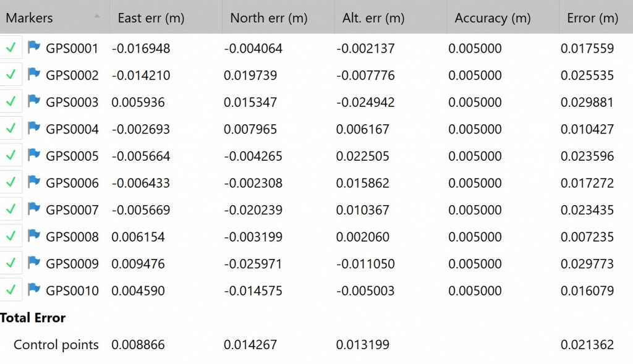Viewport: 633px width, 364px height.
Task: Sort by East err (m) column header
Action: coord(151,18)
